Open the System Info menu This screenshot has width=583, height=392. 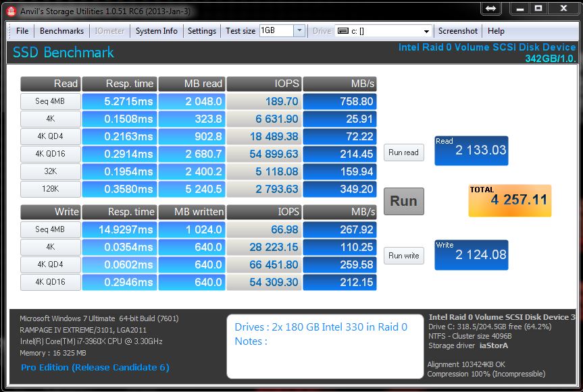pos(157,31)
